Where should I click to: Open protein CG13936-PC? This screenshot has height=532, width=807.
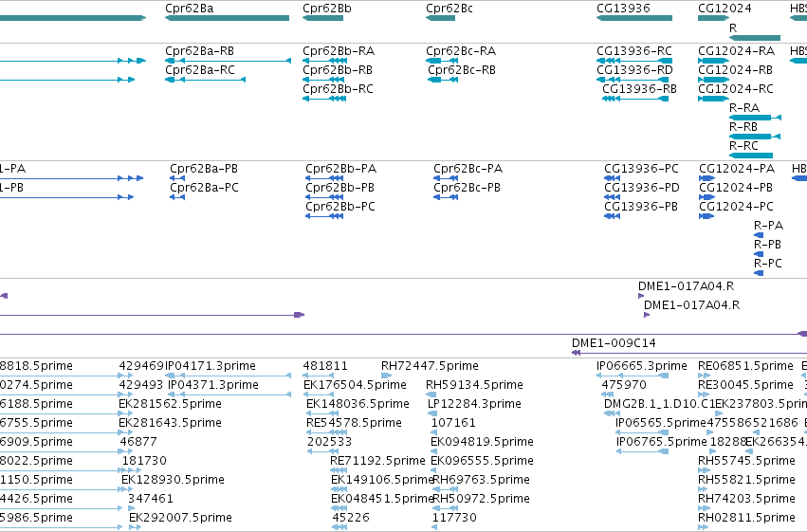coord(641,169)
